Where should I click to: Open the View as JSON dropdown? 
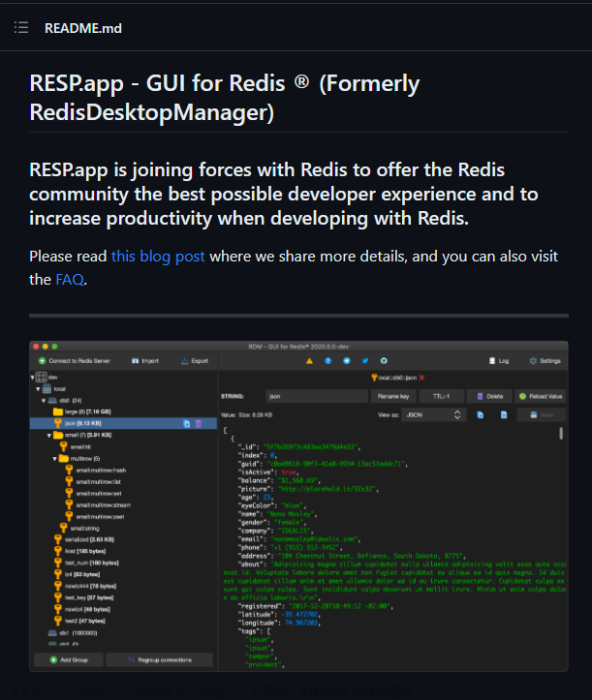pyautogui.click(x=433, y=415)
